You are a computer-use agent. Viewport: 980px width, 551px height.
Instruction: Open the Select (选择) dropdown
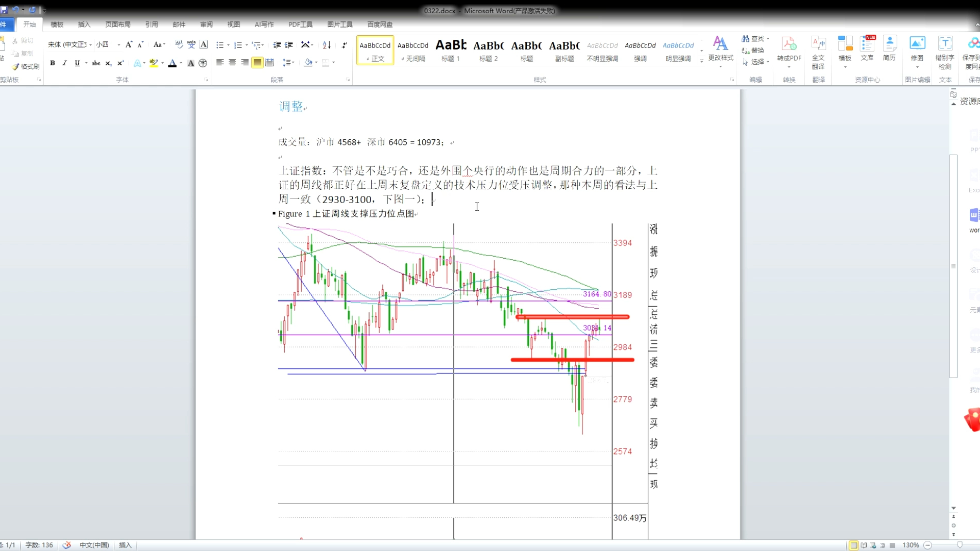click(755, 62)
